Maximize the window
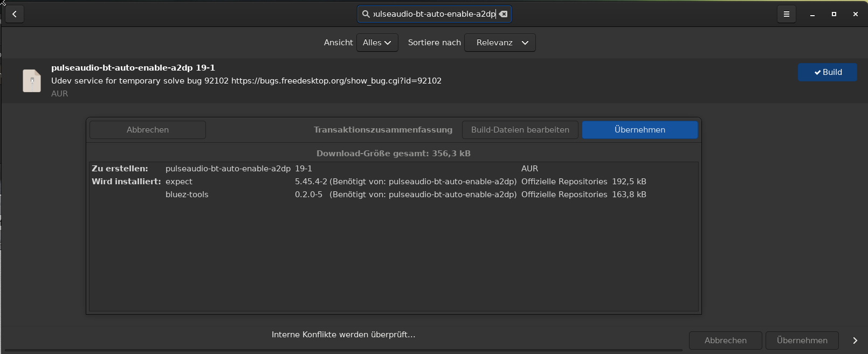This screenshot has height=354, width=868. pyautogui.click(x=834, y=14)
